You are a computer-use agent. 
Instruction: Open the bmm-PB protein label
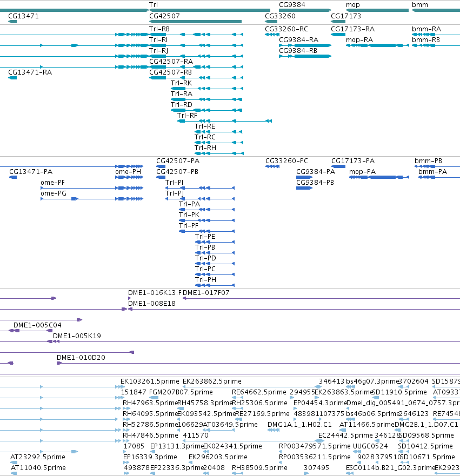tap(428, 161)
